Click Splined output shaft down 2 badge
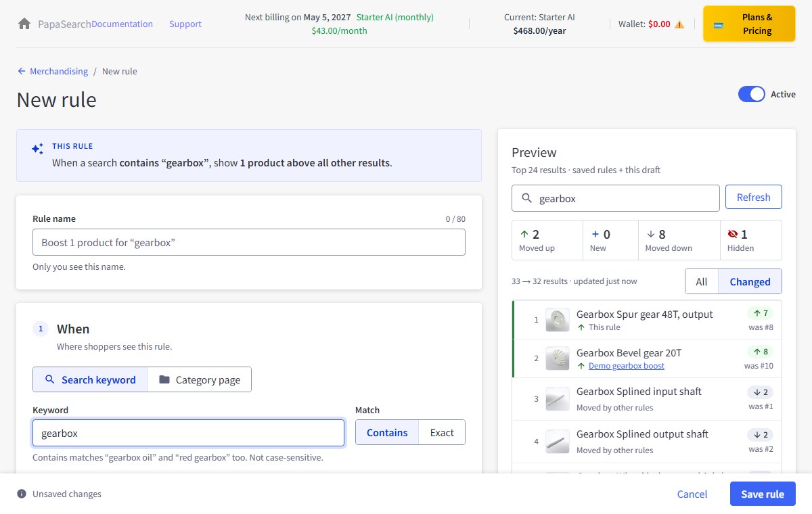This screenshot has height=514, width=812. click(760, 435)
